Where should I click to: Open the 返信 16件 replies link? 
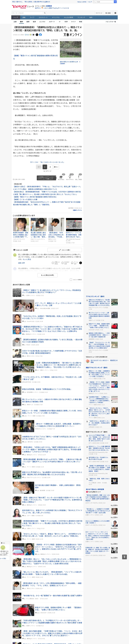coord(21,263)
